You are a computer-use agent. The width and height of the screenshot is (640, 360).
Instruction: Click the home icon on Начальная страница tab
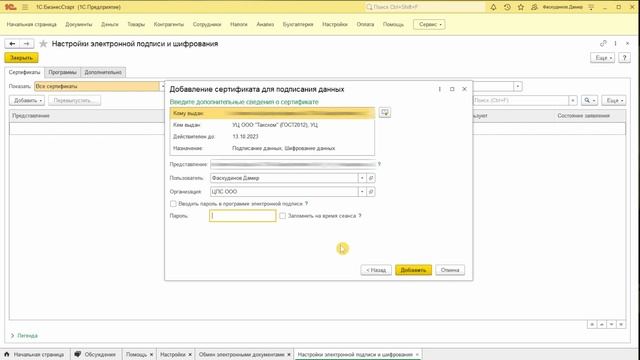[7, 354]
